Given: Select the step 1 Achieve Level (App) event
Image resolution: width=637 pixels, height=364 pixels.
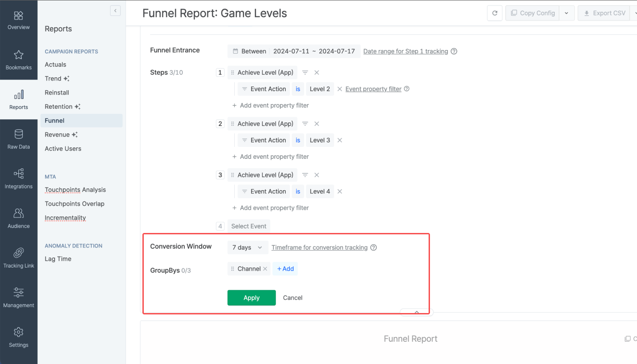Looking at the screenshot, I should [x=262, y=73].
